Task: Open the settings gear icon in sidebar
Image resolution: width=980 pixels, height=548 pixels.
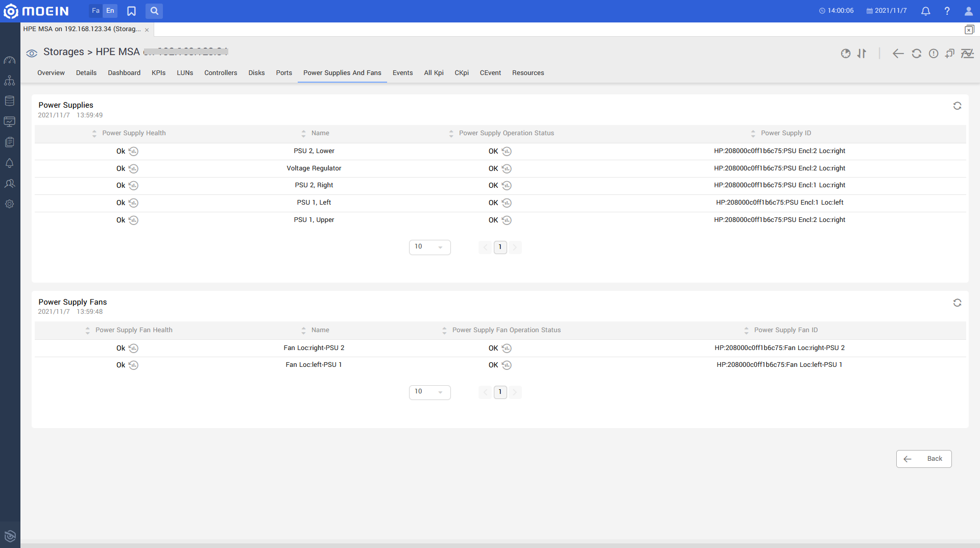Action: (10, 204)
